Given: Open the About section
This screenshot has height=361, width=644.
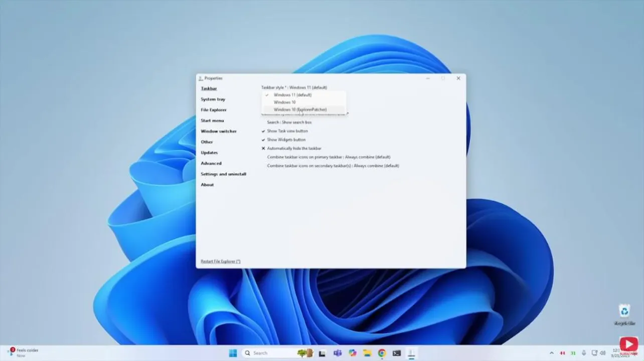Looking at the screenshot, I should [207, 185].
